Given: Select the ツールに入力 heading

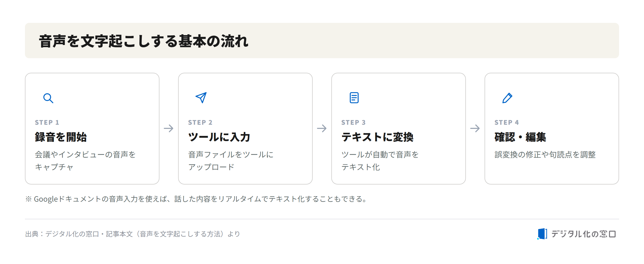Looking at the screenshot, I should click(x=219, y=137).
